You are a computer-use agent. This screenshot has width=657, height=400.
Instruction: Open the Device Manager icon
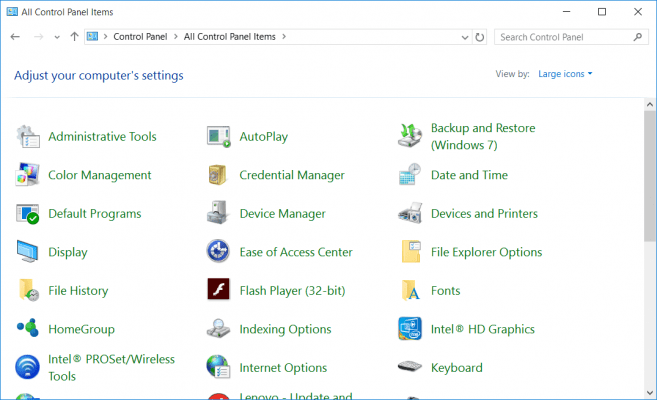tap(219, 214)
